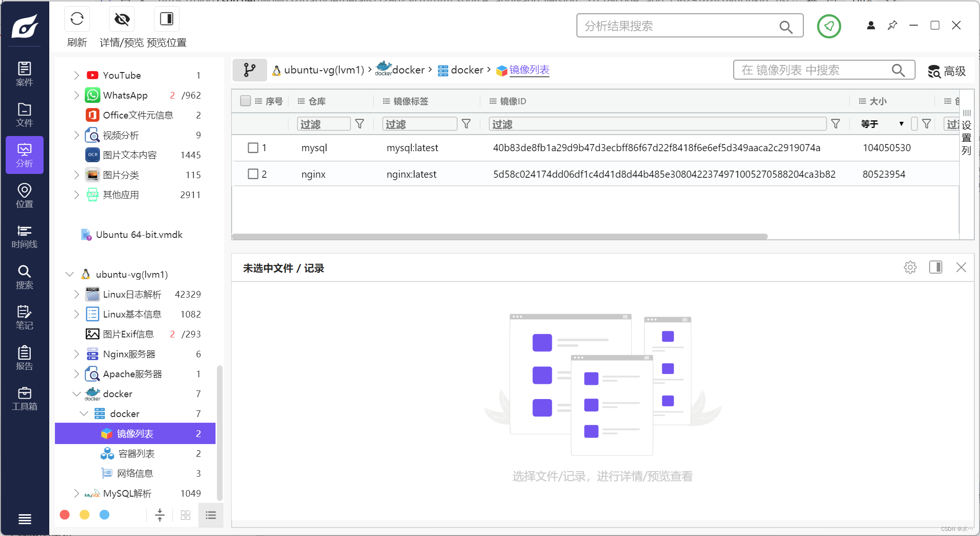The image size is (980, 536).
Task: Click the 仓库 column filter funnel icon
Action: click(360, 124)
